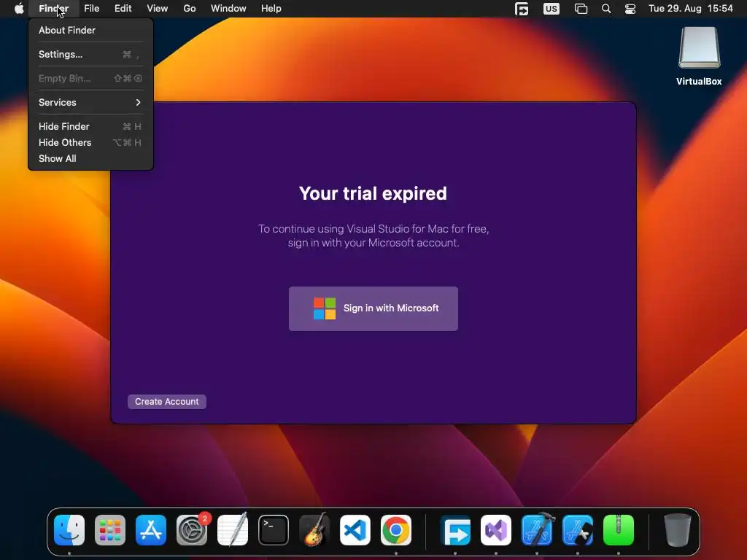Open GarageBand from the Dock

(314, 530)
